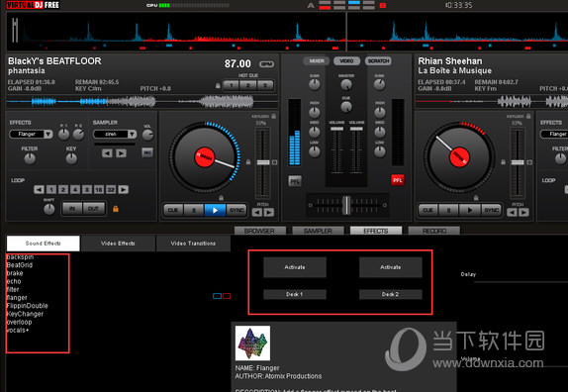Screen dimensions: 568x392
Task: Enable PFL on the left channel
Action: [x=295, y=181]
